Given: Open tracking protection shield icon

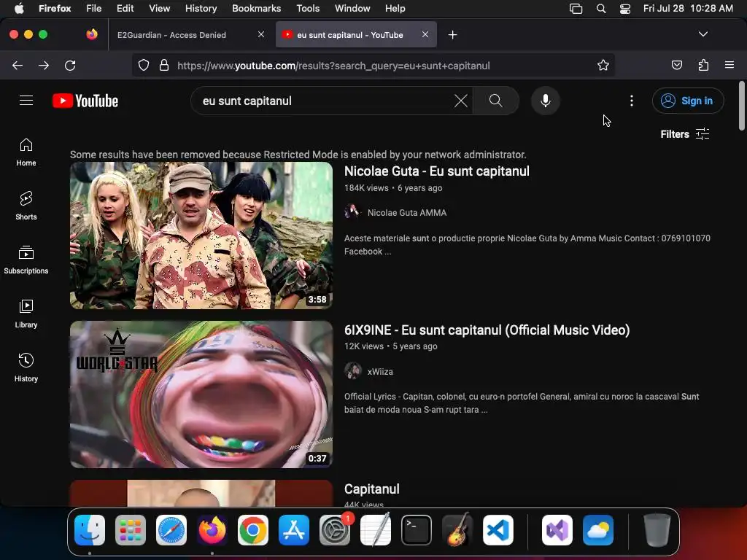Looking at the screenshot, I should pyautogui.click(x=144, y=65).
